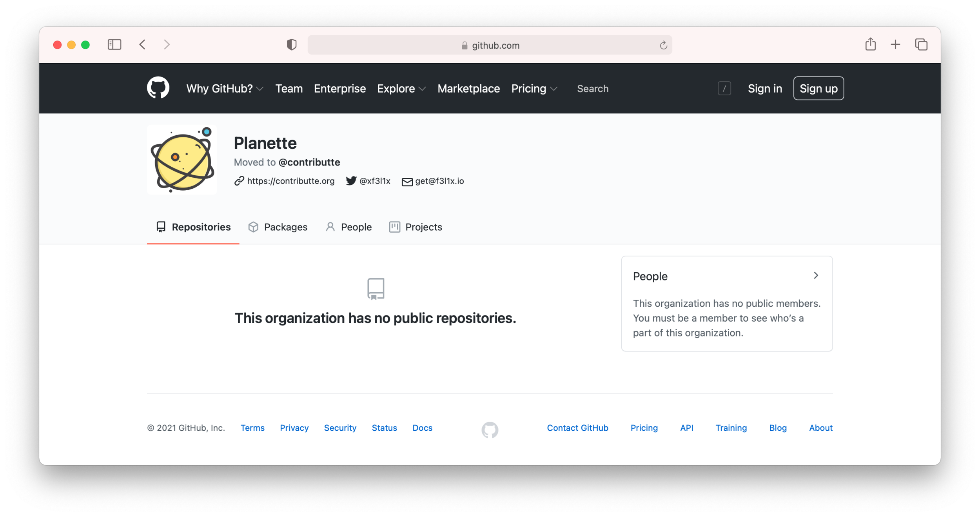Image resolution: width=980 pixels, height=517 pixels.
Task: Click the GitHub octocat logo in header
Action: pyautogui.click(x=158, y=87)
